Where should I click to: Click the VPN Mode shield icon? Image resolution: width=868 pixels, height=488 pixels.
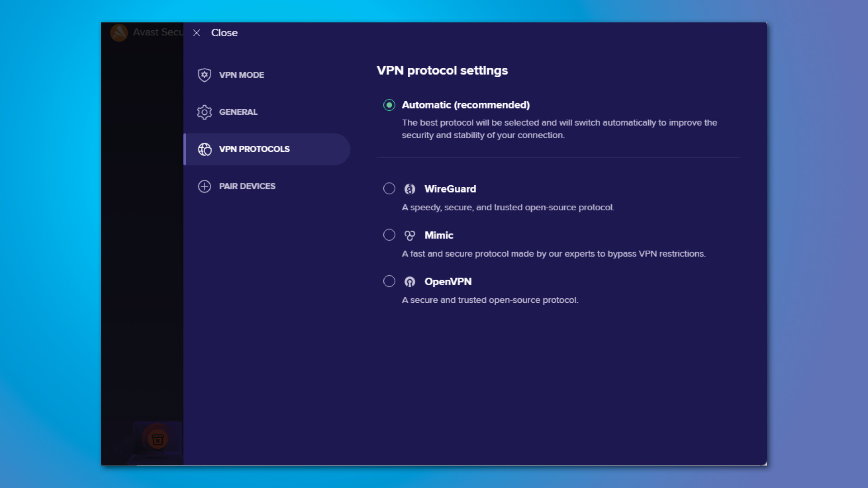204,75
